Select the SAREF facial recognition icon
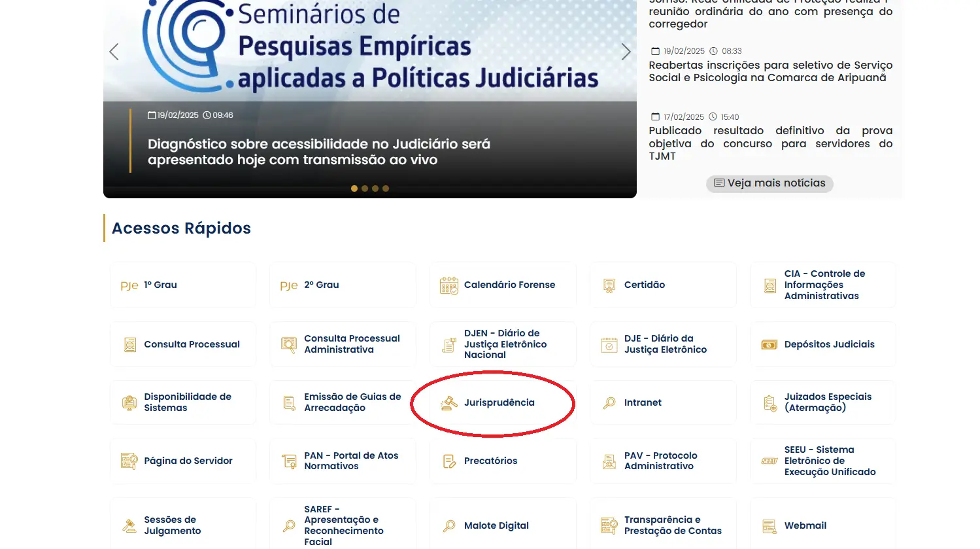 [x=289, y=525]
